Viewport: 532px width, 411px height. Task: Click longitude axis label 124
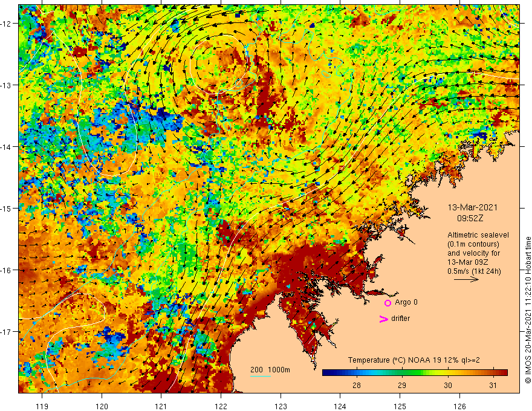pyautogui.click(x=340, y=406)
